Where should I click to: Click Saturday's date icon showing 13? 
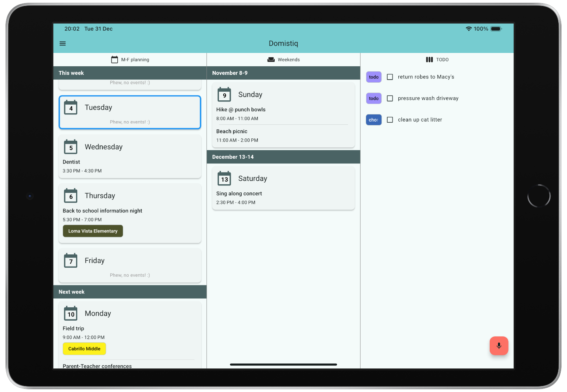224,178
